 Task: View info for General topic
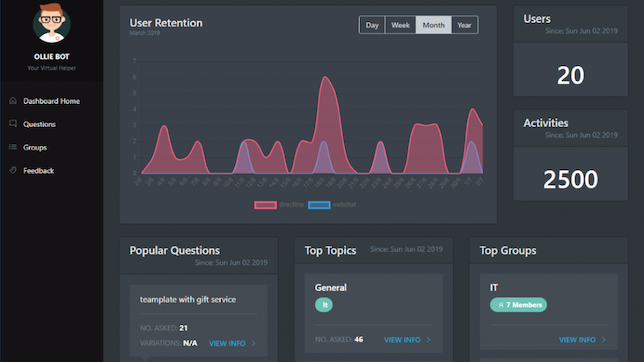402,340
